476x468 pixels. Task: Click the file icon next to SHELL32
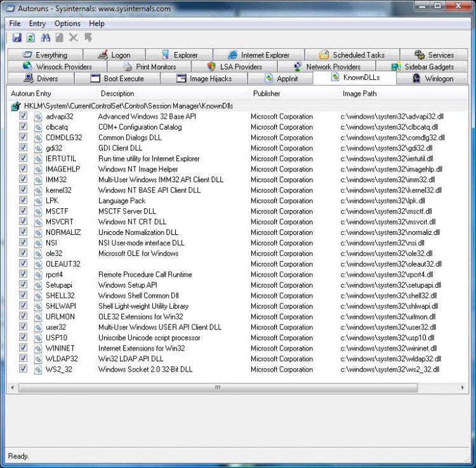click(x=38, y=296)
